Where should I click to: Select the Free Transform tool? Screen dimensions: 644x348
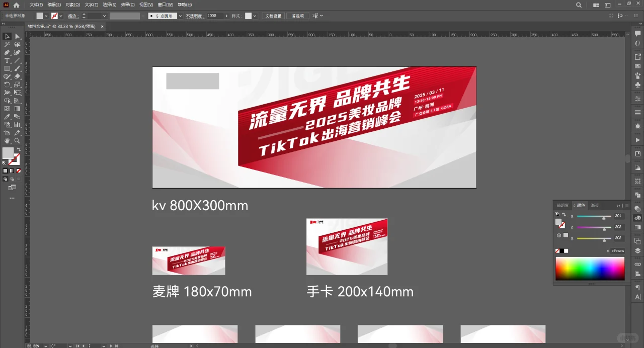pyautogui.click(x=17, y=93)
